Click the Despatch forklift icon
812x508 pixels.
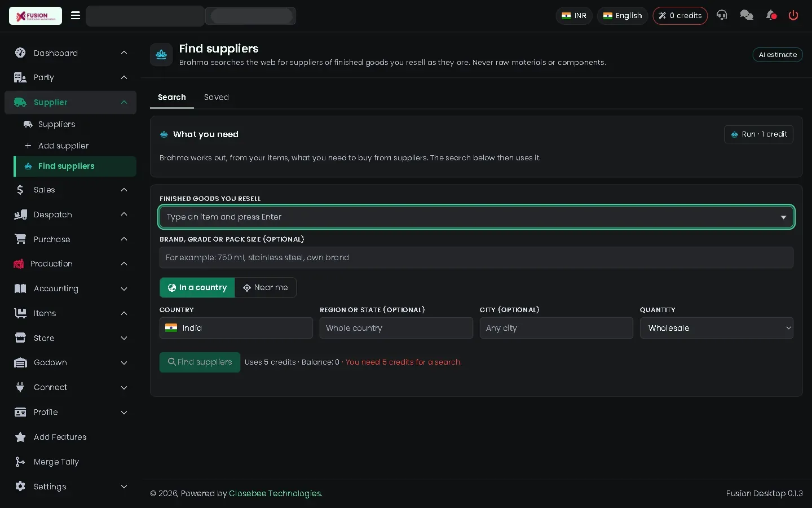tap(20, 214)
